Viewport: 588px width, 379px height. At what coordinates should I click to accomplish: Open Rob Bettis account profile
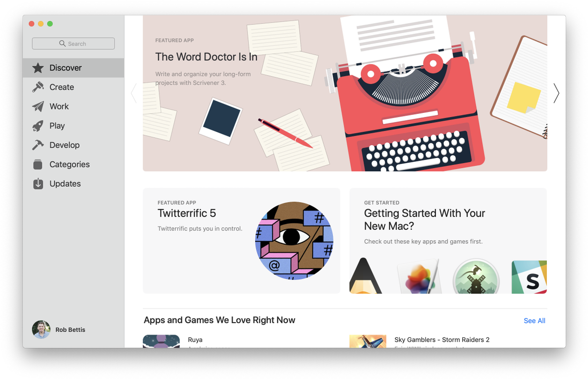coord(59,329)
